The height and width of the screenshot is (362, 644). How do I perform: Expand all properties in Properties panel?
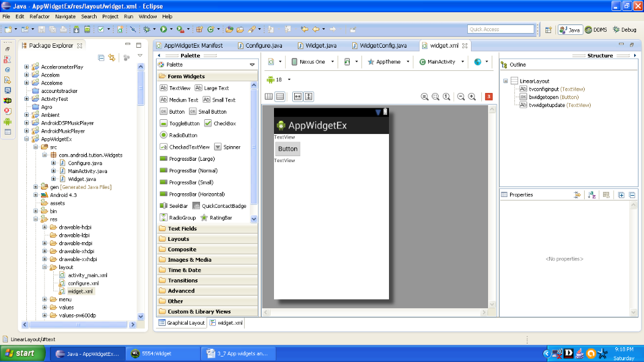click(x=621, y=195)
